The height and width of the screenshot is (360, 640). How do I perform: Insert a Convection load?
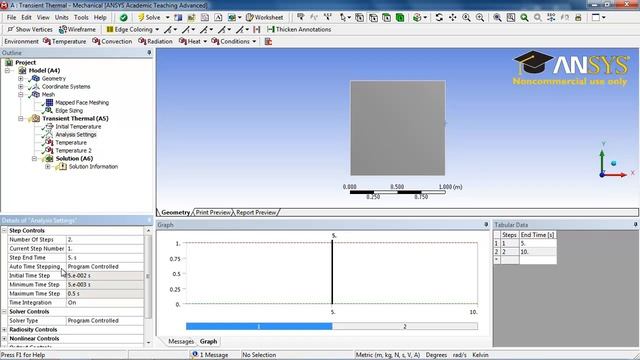point(112,41)
